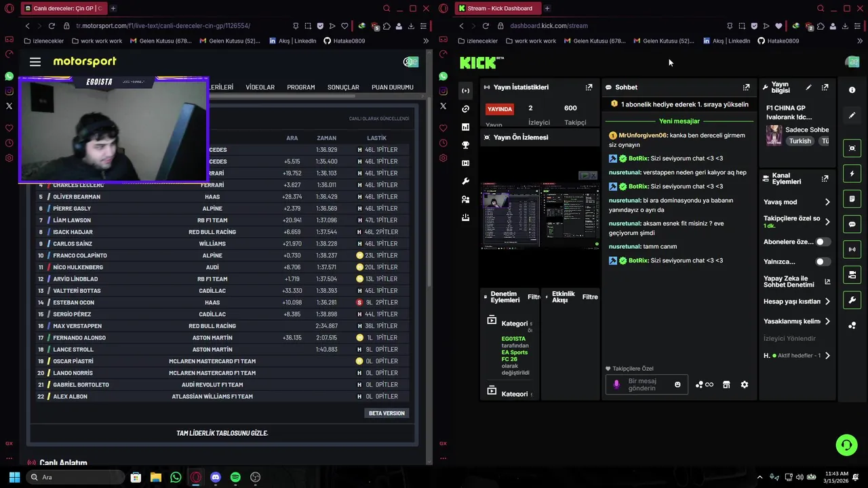
Task: Open chat settings gear icon
Action: 745,385
